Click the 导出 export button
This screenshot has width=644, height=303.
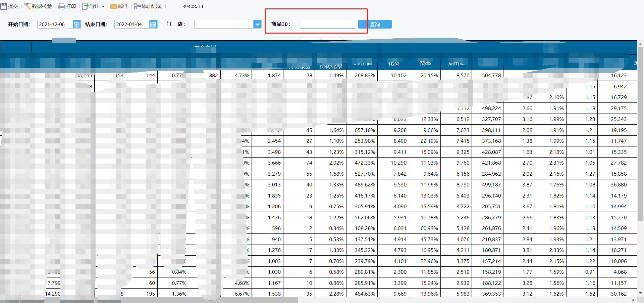pyautogui.click(x=91, y=6)
